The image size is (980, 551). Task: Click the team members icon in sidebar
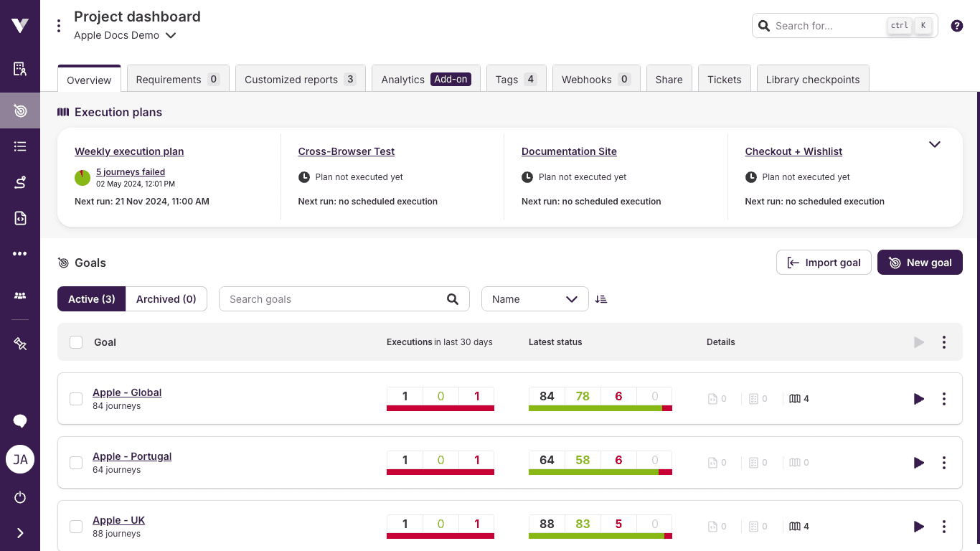point(19,296)
